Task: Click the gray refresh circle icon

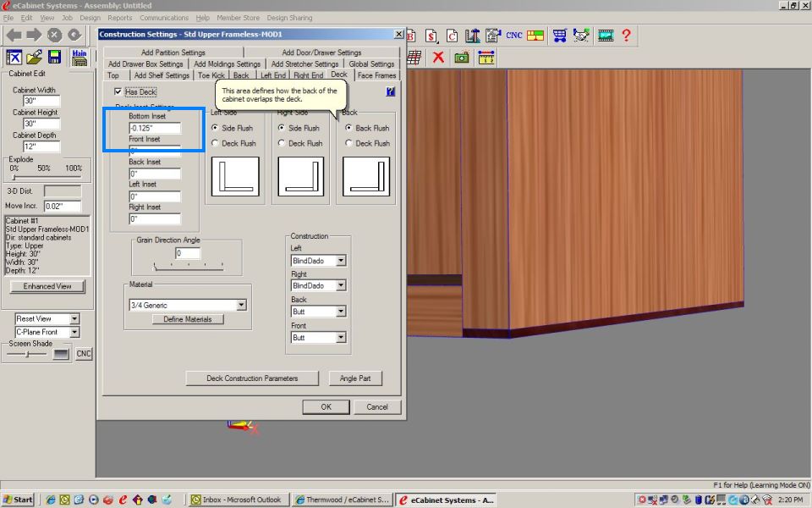Action: tap(74, 36)
